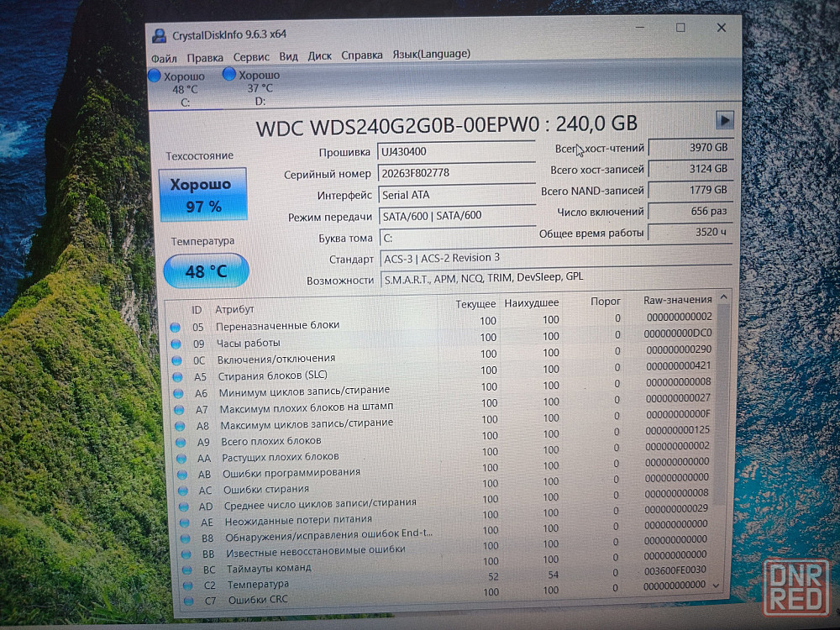Click the next disk arrow button
This screenshot has width=840, height=630.
724,120
